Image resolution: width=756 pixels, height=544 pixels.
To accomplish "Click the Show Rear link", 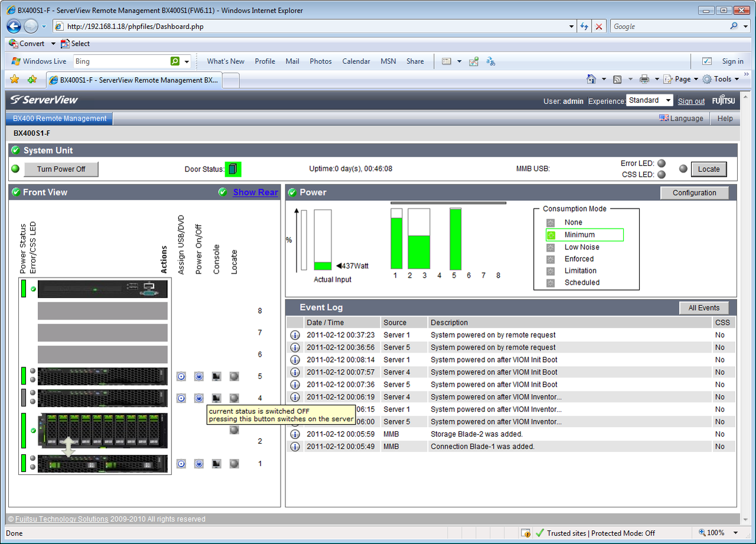I will click(255, 192).
